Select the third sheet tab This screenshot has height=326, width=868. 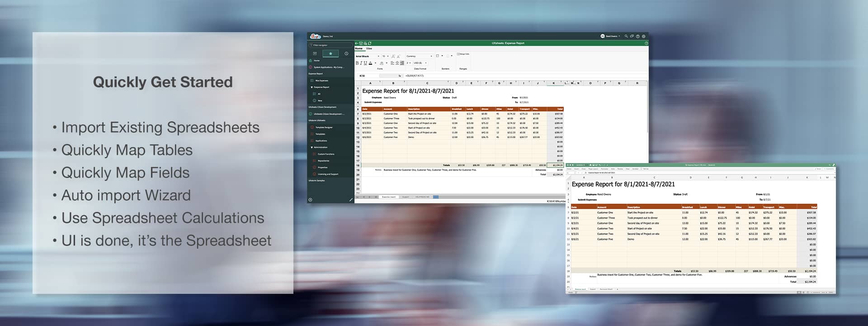coord(422,197)
